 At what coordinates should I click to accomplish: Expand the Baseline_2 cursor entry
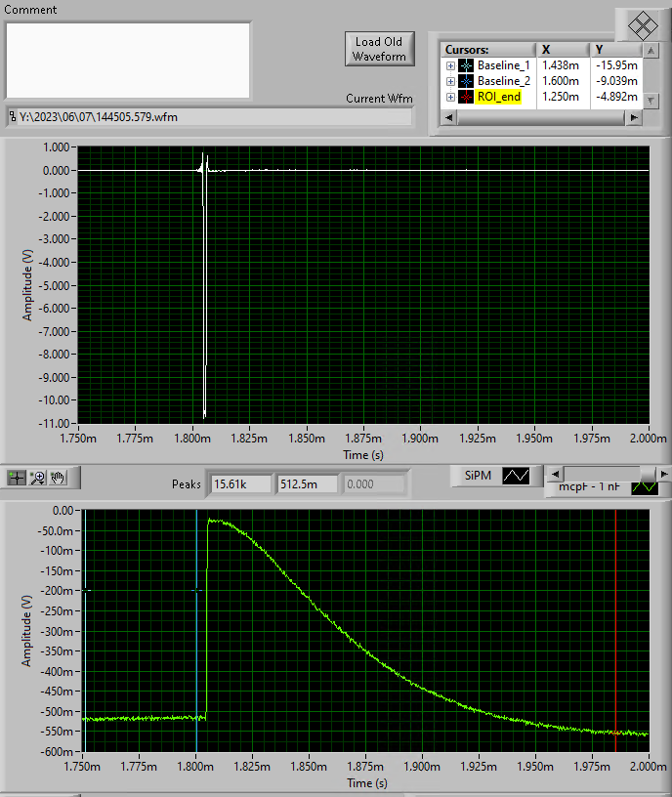(451, 81)
